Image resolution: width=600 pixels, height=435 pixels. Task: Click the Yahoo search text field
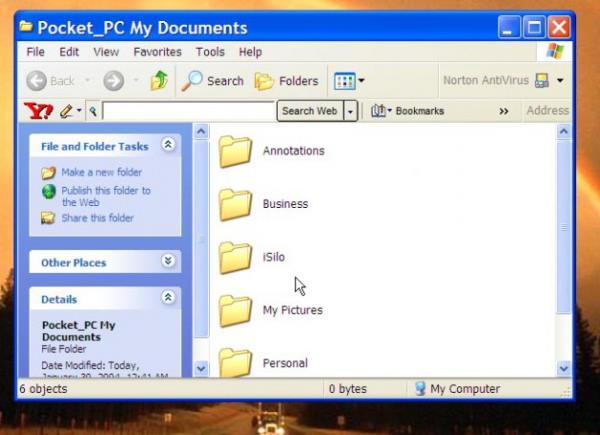(188, 111)
